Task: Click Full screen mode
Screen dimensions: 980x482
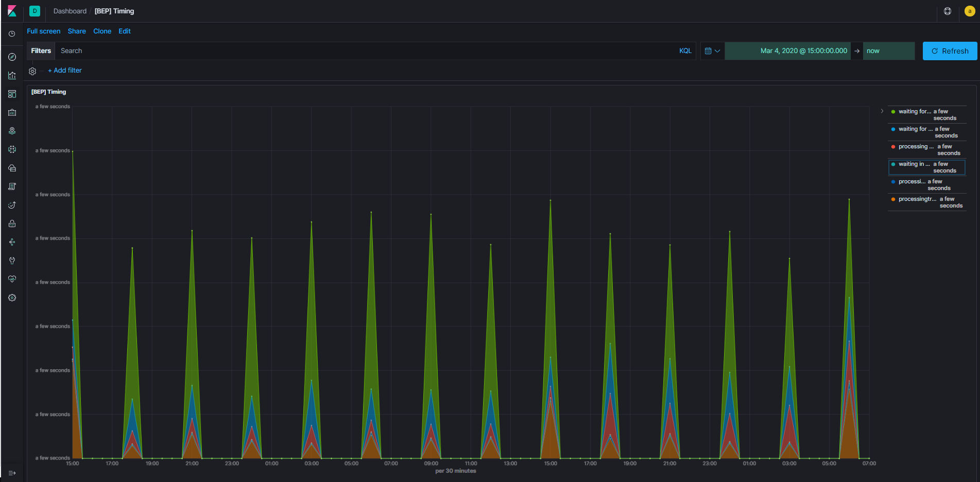Action: pyautogui.click(x=44, y=31)
